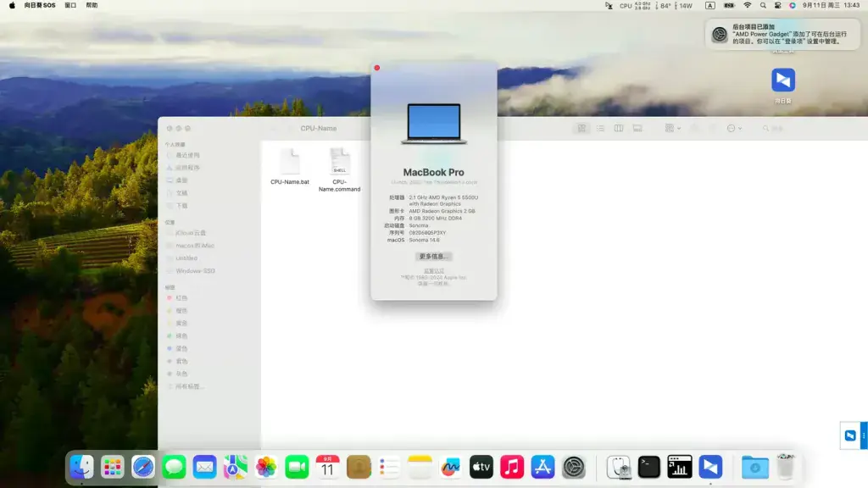This screenshot has height=488, width=868.
Task: Switch Finder to icon view
Action: click(x=581, y=129)
